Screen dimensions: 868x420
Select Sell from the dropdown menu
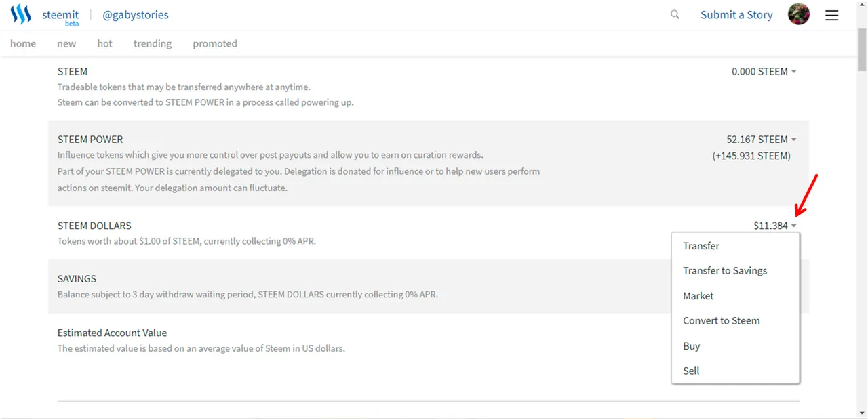pos(691,371)
